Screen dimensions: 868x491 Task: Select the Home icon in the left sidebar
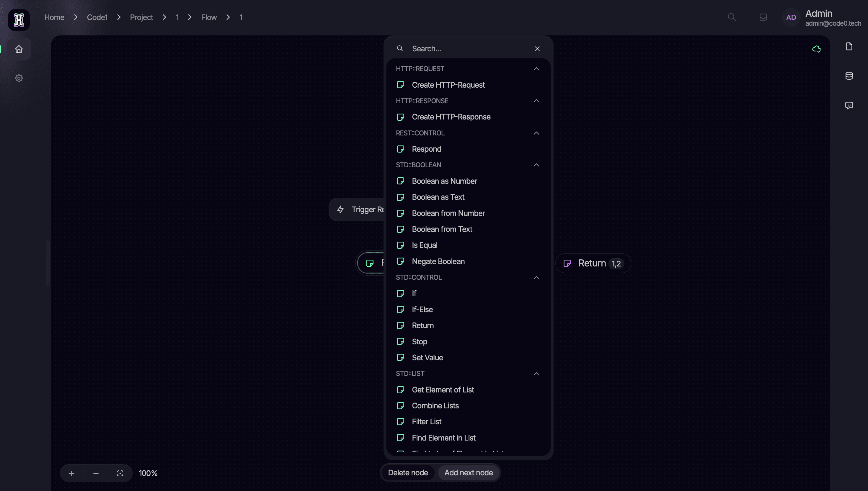[x=19, y=49]
